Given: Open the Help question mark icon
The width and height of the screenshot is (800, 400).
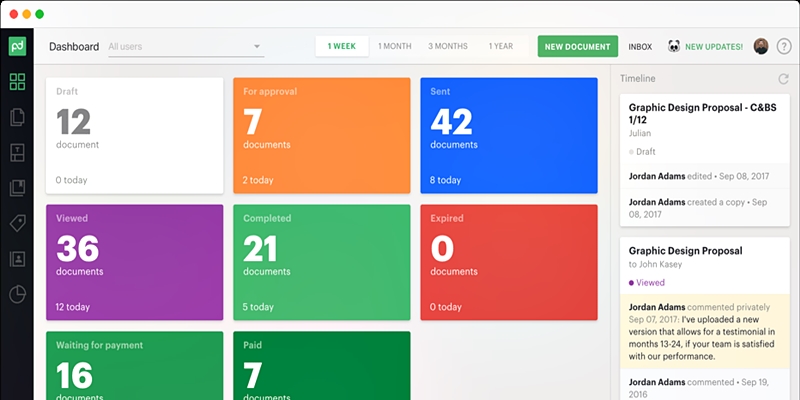Looking at the screenshot, I should click(783, 47).
